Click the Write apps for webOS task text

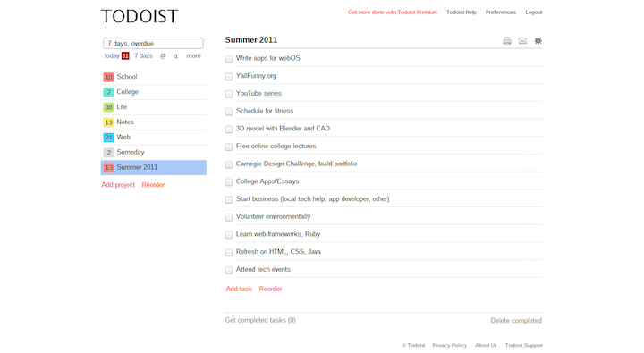(268, 58)
